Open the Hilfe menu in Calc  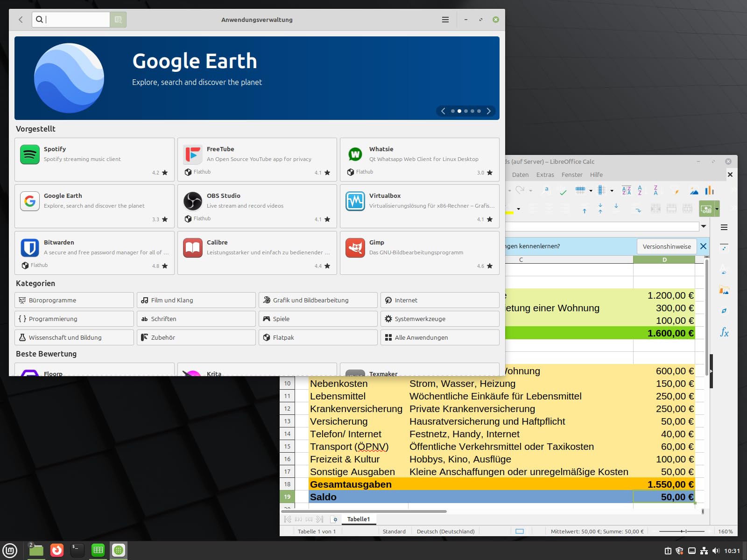[596, 175]
